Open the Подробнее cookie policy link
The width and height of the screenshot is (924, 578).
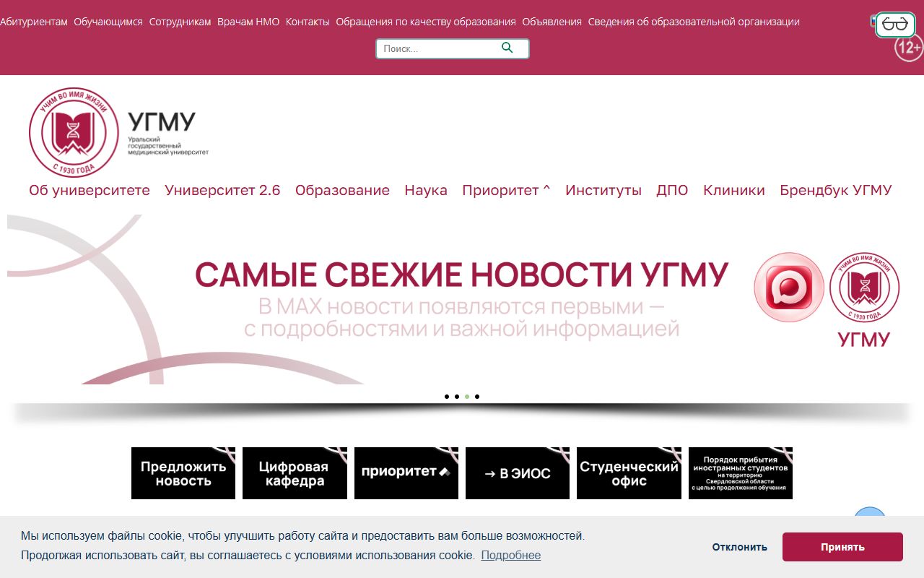511,555
